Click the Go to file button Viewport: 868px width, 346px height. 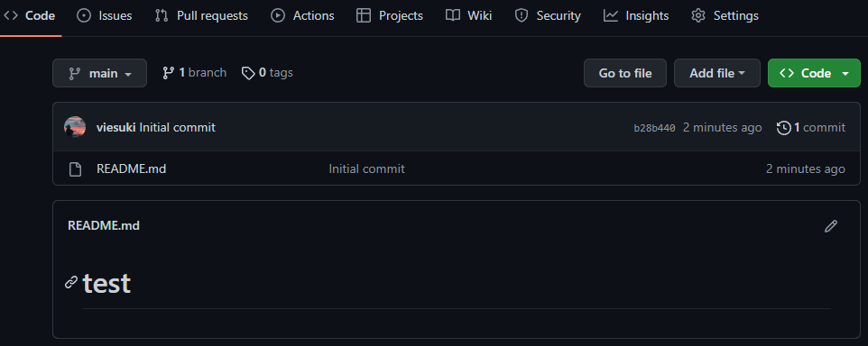point(625,73)
